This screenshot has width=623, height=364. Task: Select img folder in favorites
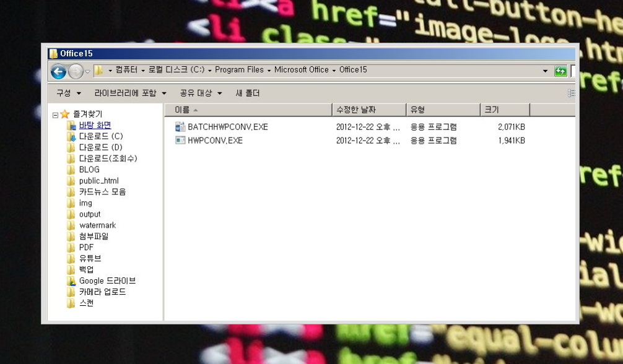(85, 203)
